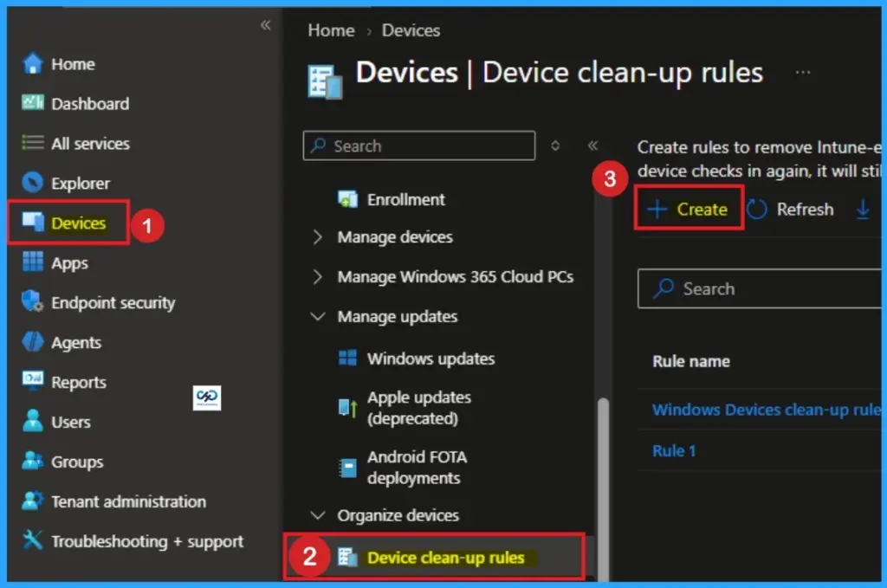This screenshot has width=887, height=588.
Task: Click the download arrow icon beside Refresh
Action: [x=863, y=210]
